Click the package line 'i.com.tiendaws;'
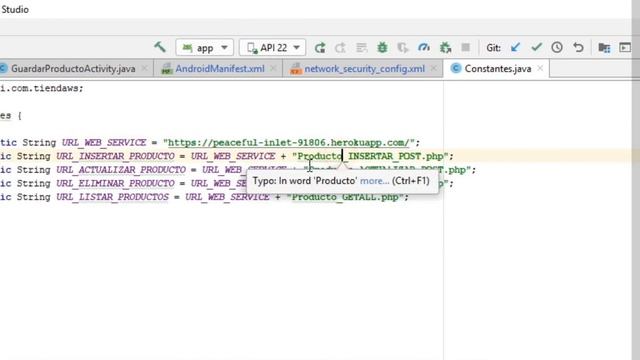The image size is (640, 360). point(41,88)
